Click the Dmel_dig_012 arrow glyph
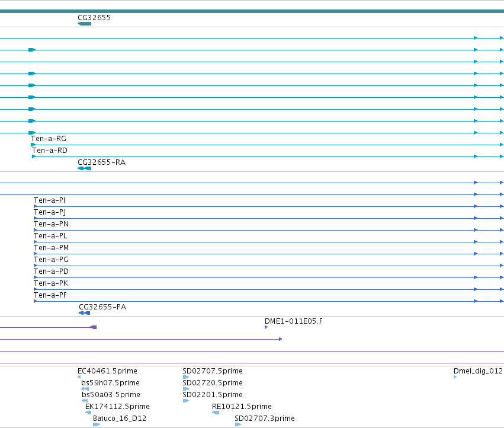The image size is (504, 428). 455,377
